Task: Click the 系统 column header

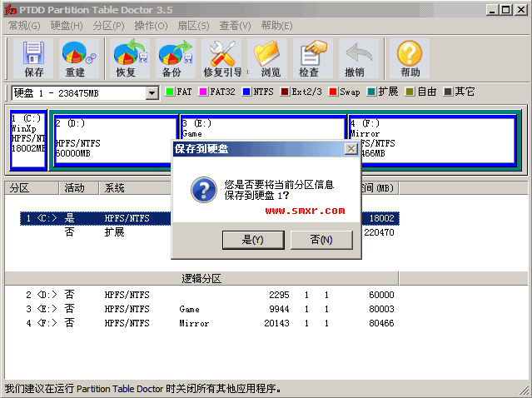Action: pyautogui.click(x=115, y=188)
